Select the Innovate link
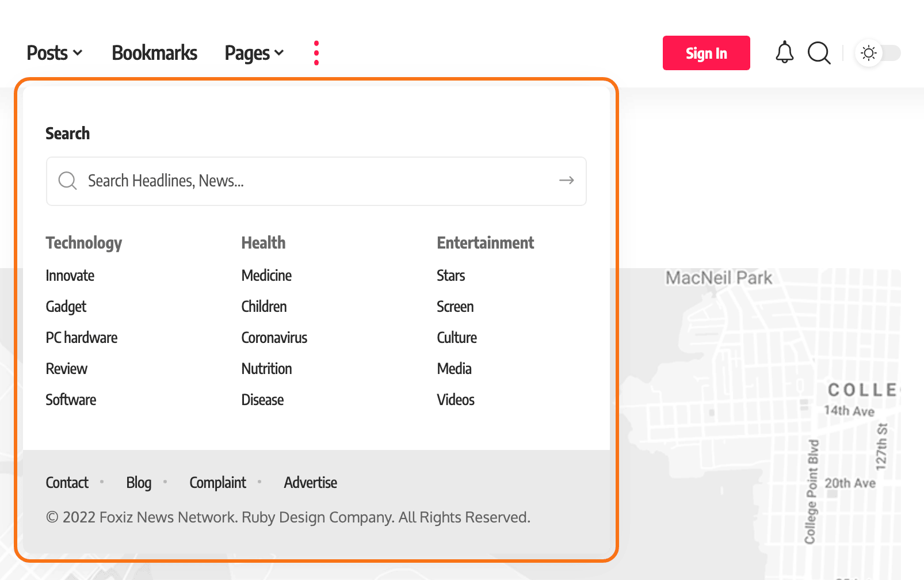The image size is (924, 580). coord(70,276)
